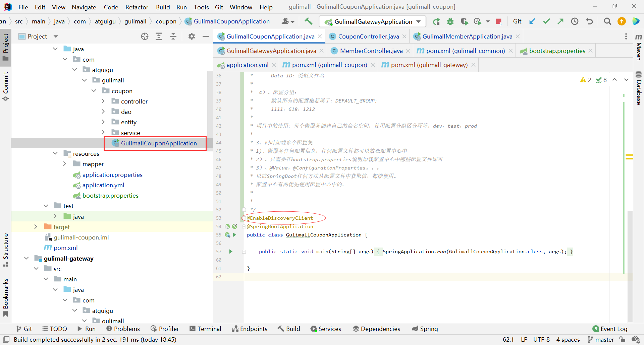This screenshot has width=644, height=345.
Task: Expand the target folder
Action: tap(36, 227)
